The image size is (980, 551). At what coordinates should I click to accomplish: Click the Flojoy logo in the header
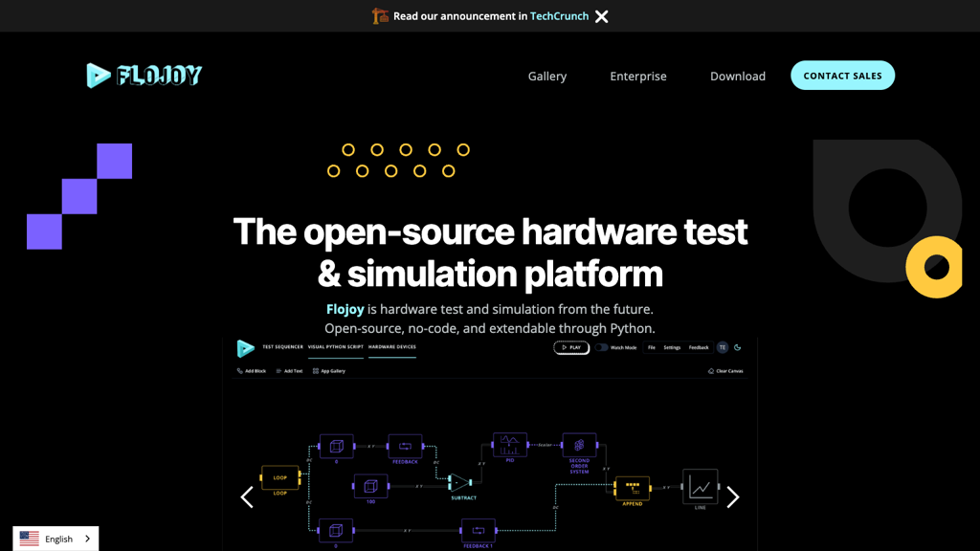[x=145, y=76]
